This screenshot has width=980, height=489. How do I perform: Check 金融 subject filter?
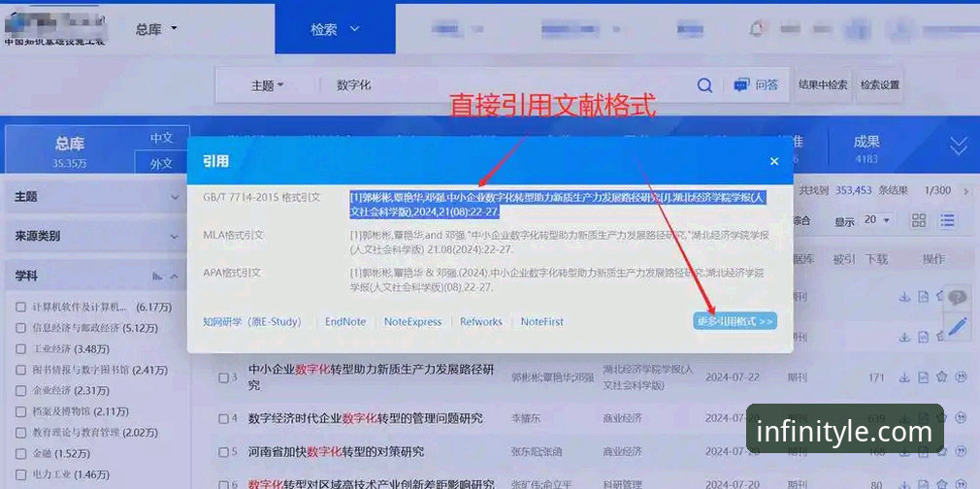(21, 453)
